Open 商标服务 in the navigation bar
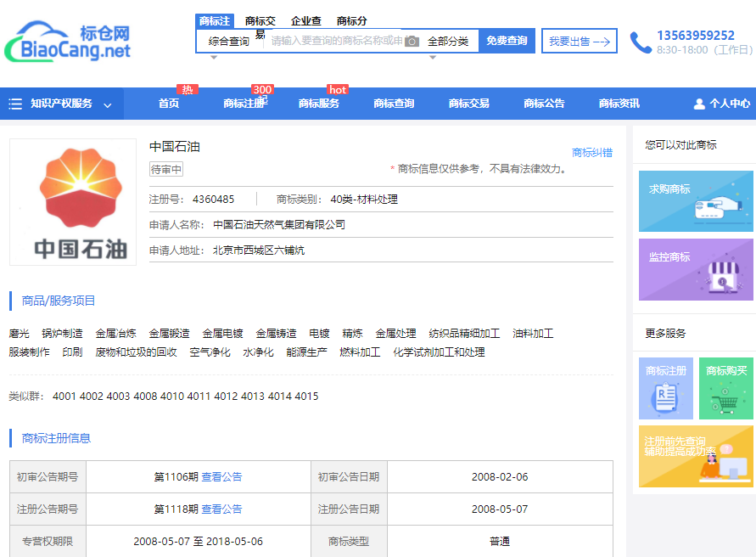This screenshot has width=756, height=557. 319,104
